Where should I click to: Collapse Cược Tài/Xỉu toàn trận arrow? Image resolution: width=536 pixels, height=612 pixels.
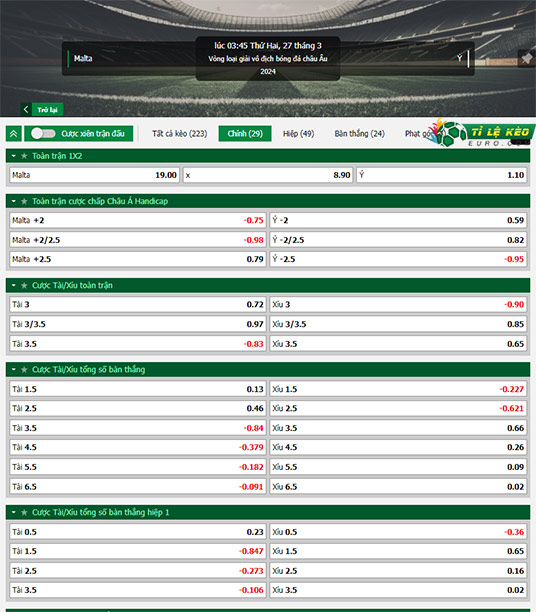tap(14, 286)
